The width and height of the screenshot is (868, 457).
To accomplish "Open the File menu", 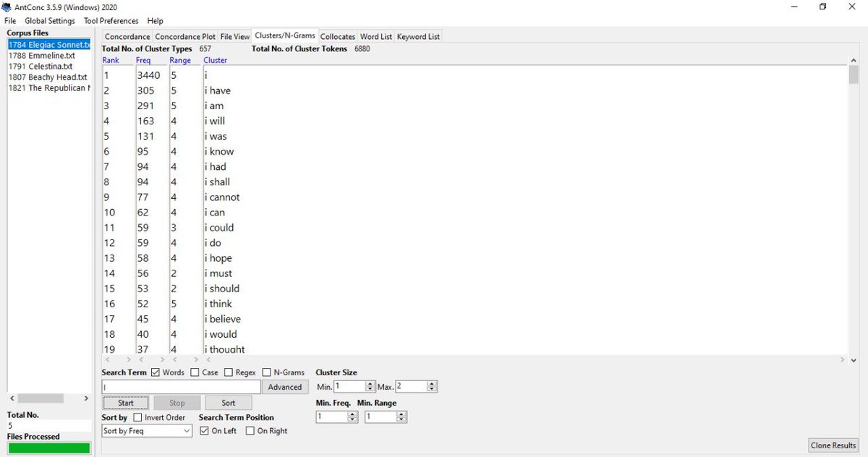I will [x=10, y=21].
